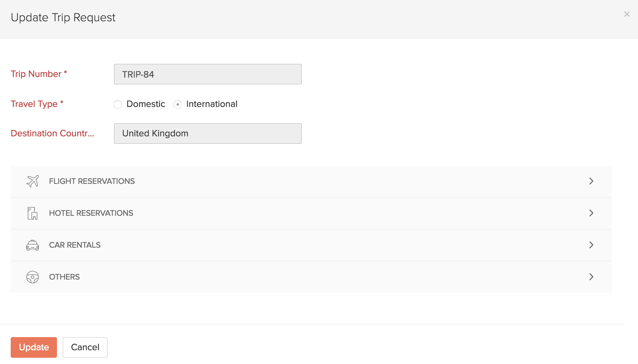Select the International radio button

tap(178, 104)
